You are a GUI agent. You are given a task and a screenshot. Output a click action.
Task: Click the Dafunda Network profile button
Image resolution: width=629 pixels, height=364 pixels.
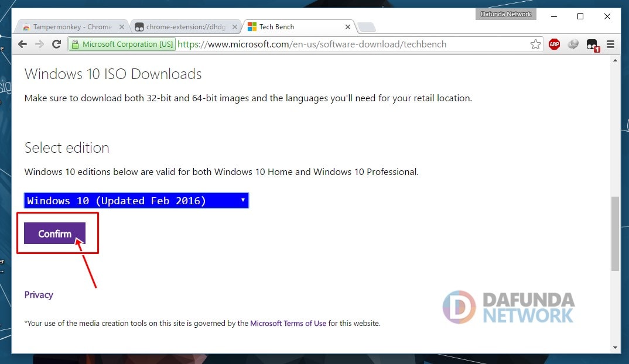(x=505, y=14)
